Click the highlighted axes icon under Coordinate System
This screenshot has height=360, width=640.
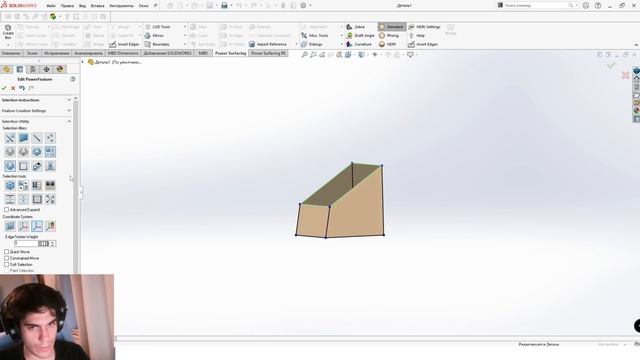click(x=37, y=226)
